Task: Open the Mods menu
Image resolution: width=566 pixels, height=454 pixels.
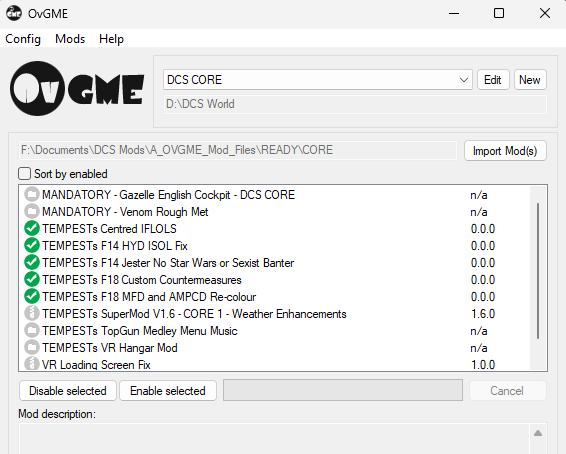Action: (x=70, y=39)
